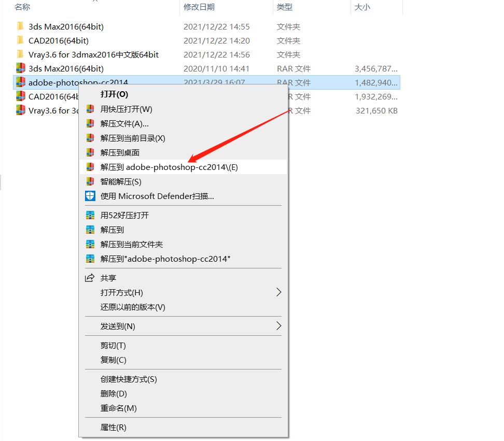Screen dimensions: 504x441
Task: Click the CAD2016(64bit) folder icon
Action: tap(20, 40)
